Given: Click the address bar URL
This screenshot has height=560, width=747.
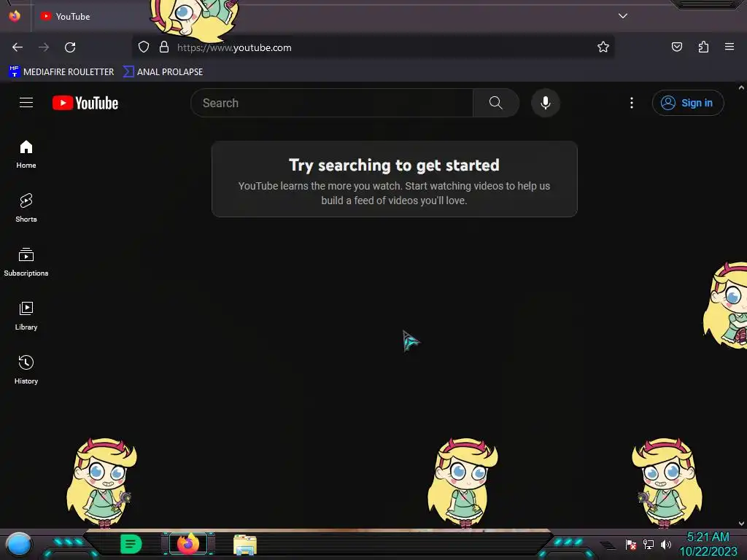Looking at the screenshot, I should point(234,47).
